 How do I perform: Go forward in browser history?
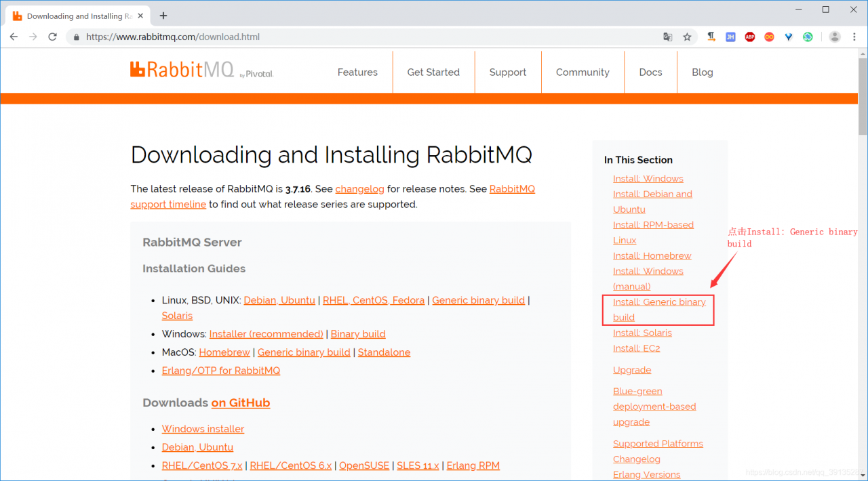33,37
